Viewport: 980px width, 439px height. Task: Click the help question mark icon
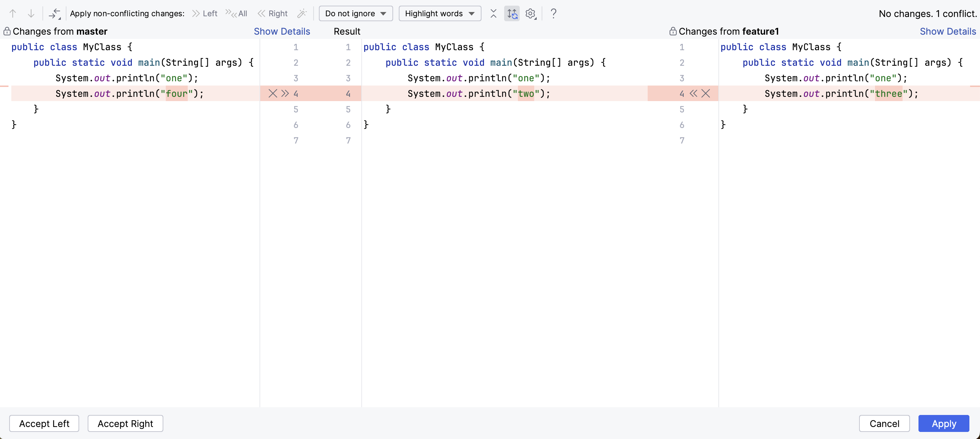coord(553,12)
